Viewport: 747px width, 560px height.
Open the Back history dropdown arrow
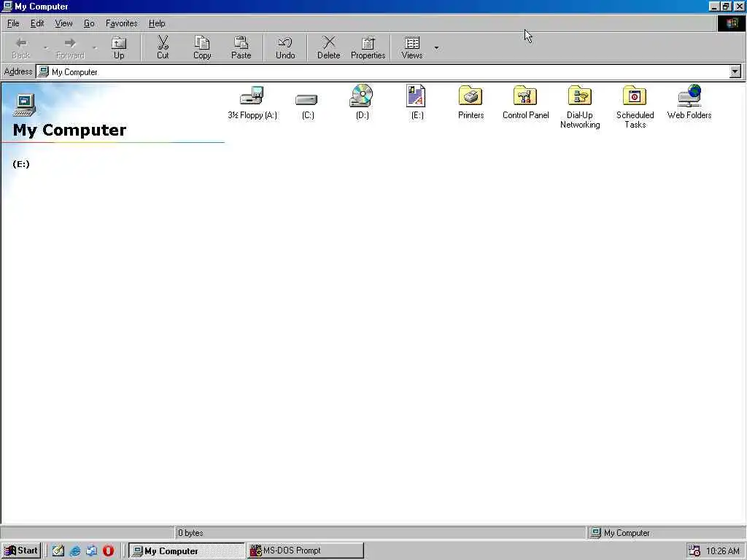(46, 47)
